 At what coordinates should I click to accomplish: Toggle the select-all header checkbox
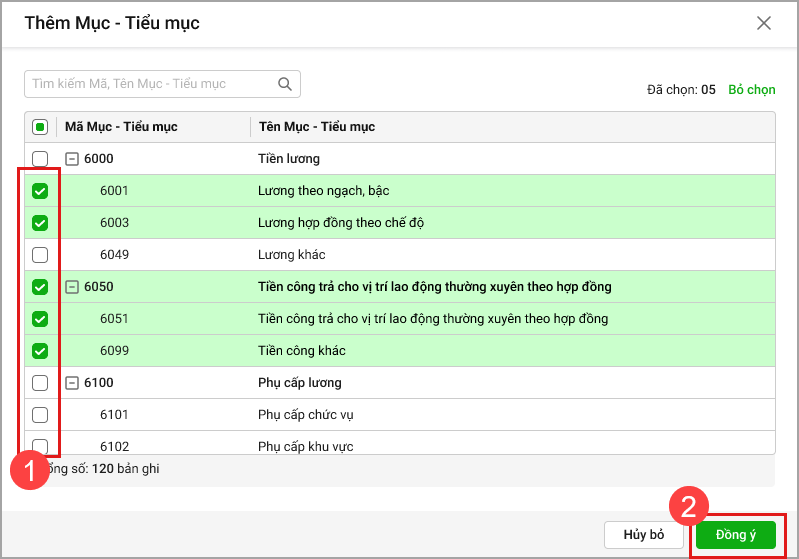point(40,127)
